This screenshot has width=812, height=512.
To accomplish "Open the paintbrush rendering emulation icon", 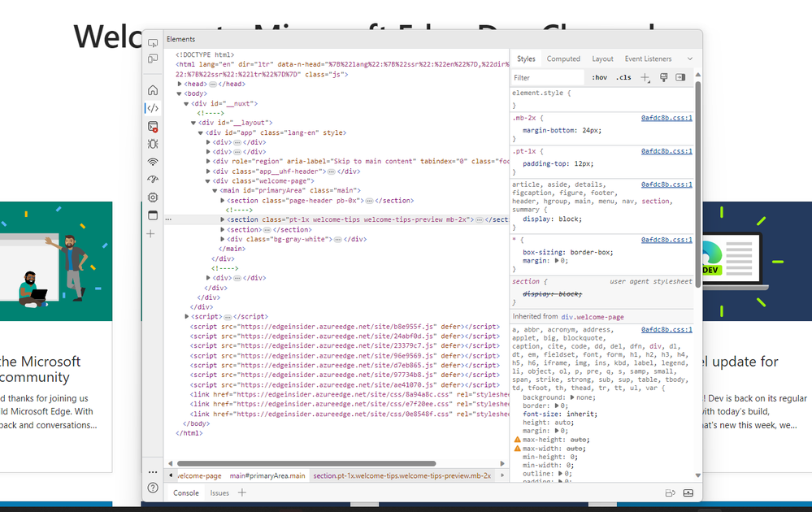I will pos(663,78).
